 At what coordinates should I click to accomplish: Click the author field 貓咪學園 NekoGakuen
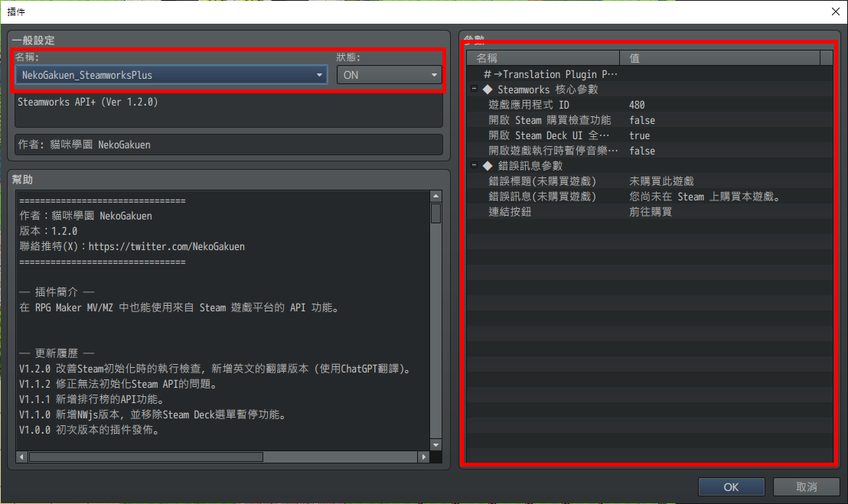229,145
